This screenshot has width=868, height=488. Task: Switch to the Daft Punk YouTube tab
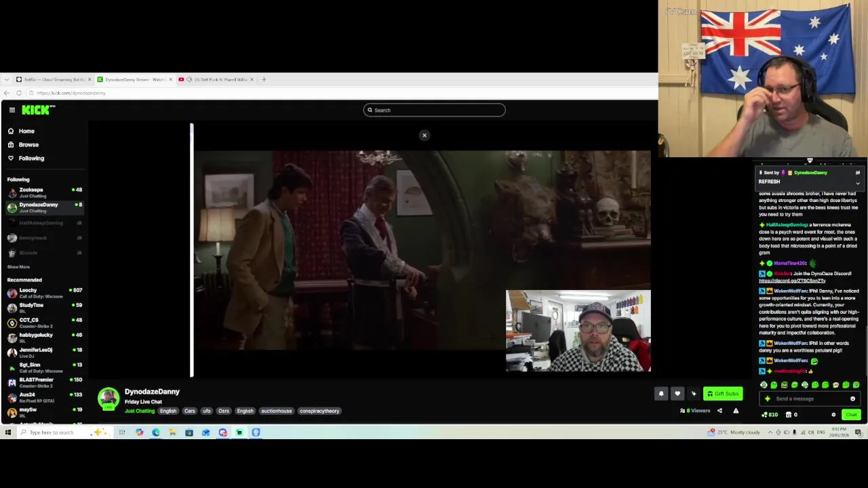(x=216, y=79)
